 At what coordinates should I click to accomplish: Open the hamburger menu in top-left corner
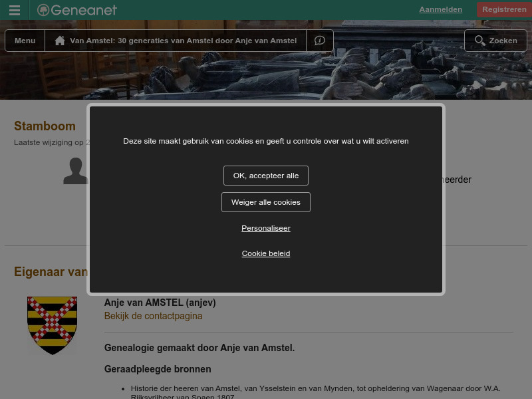click(x=14, y=9)
